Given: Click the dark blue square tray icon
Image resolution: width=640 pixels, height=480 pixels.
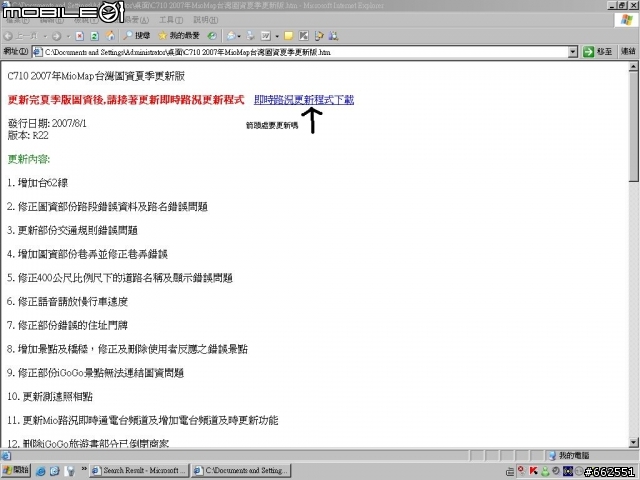Looking at the screenshot, I should 567,471.
